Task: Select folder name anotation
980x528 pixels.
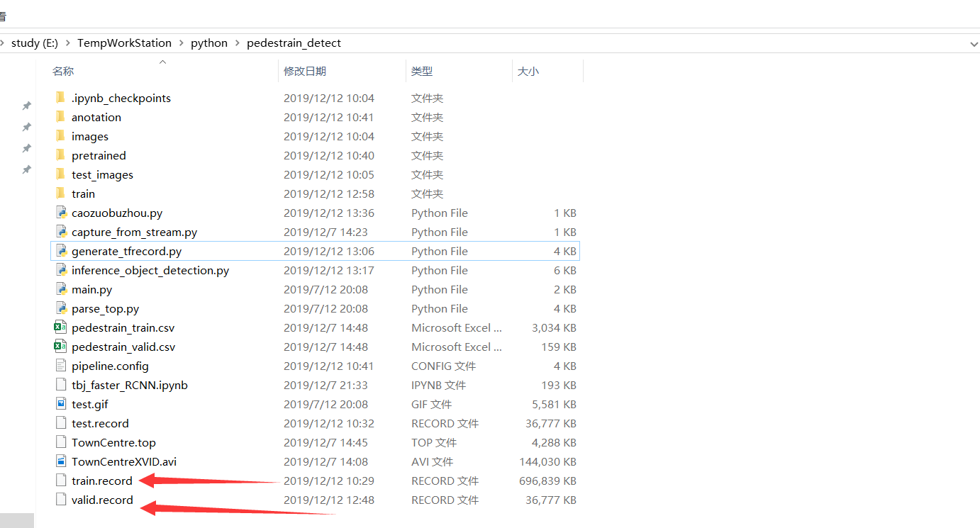Action: [x=96, y=117]
